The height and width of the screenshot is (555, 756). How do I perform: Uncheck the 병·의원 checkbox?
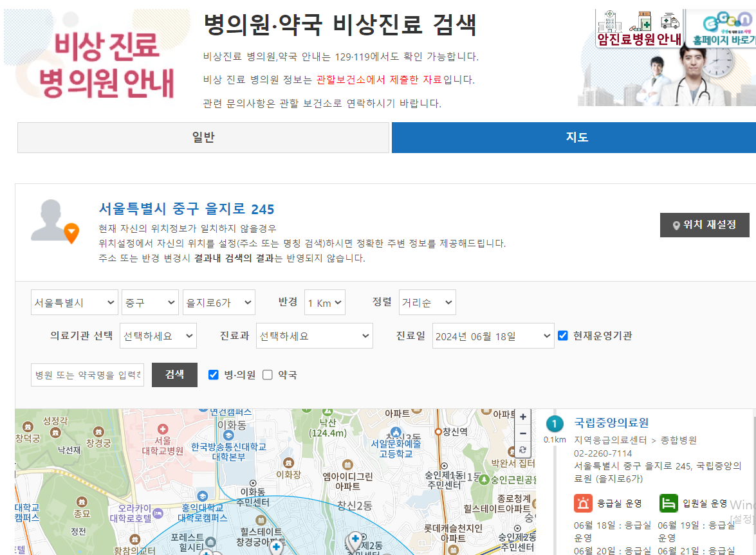point(213,375)
